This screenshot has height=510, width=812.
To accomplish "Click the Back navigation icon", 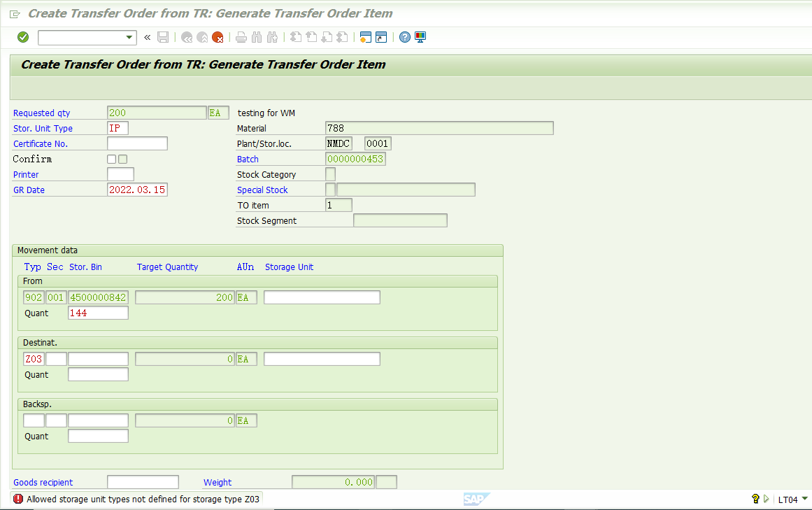I will 186,37.
